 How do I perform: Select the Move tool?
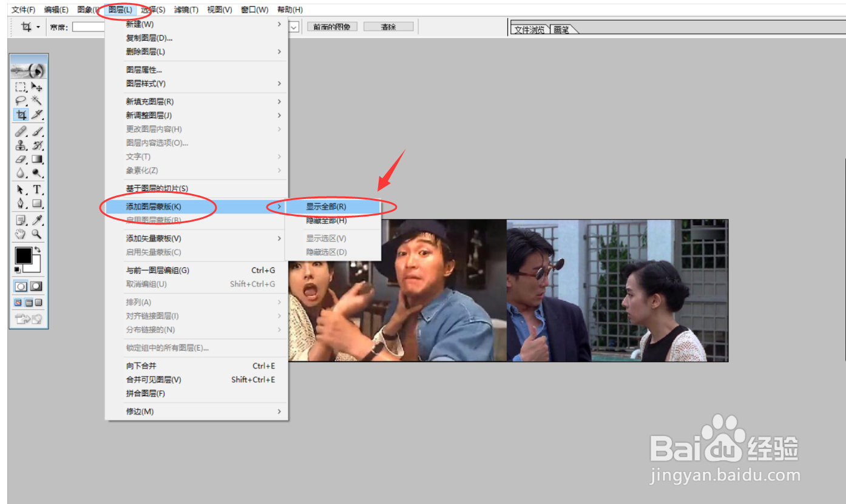37,87
